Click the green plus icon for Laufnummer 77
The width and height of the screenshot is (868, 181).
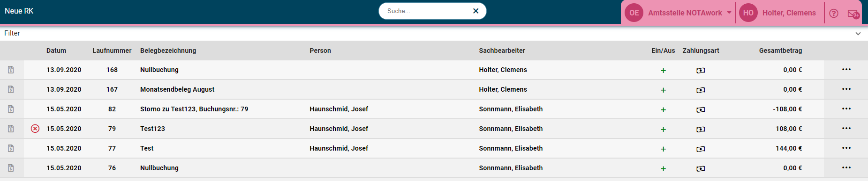click(x=663, y=149)
